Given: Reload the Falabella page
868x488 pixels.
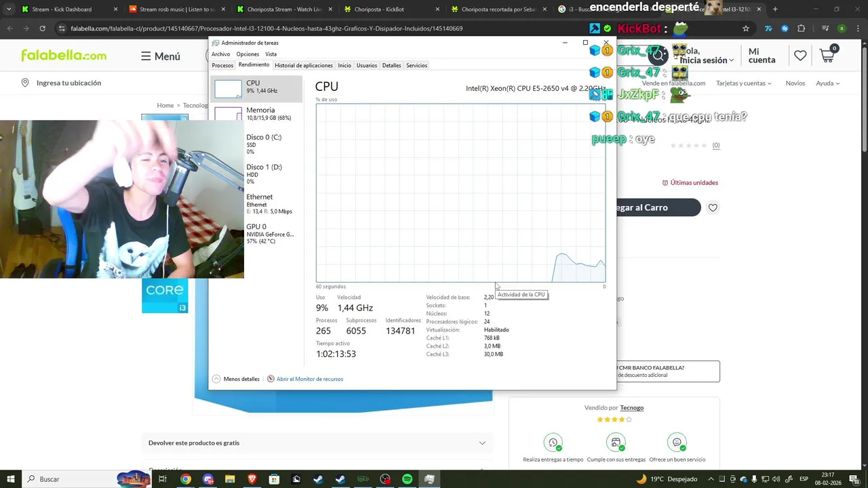Looking at the screenshot, I should [42, 28].
